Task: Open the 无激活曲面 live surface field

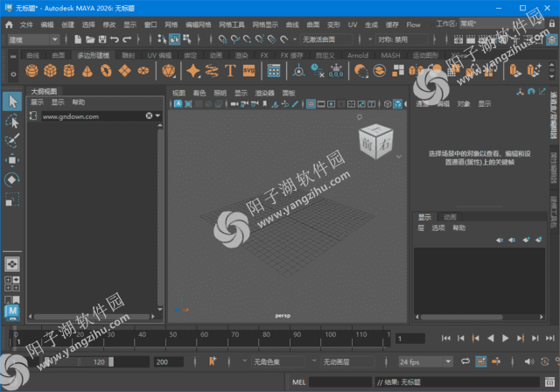Action: click(x=326, y=39)
